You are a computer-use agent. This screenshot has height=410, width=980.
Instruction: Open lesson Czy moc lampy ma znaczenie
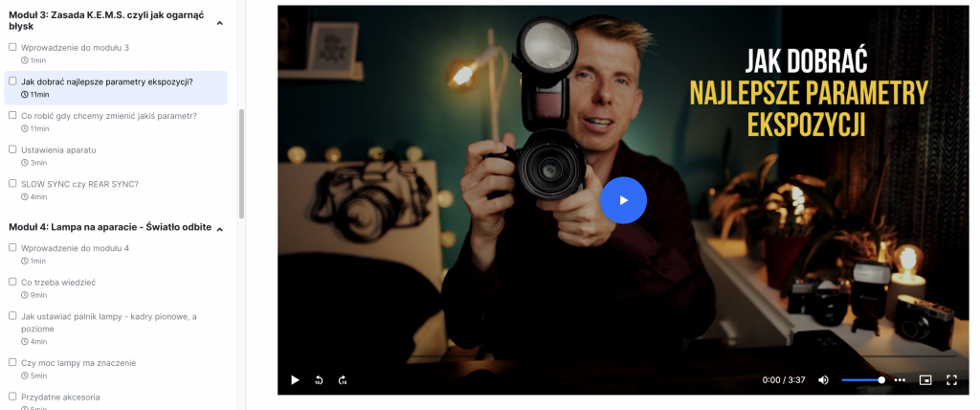pyautogui.click(x=78, y=363)
